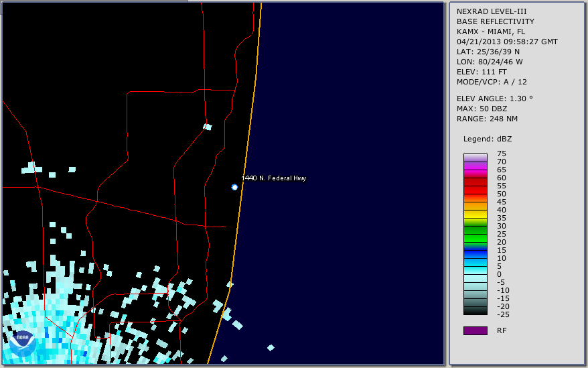Click the 45 dBZ orange legend swatch
This screenshot has height=368, width=588.
point(475,206)
